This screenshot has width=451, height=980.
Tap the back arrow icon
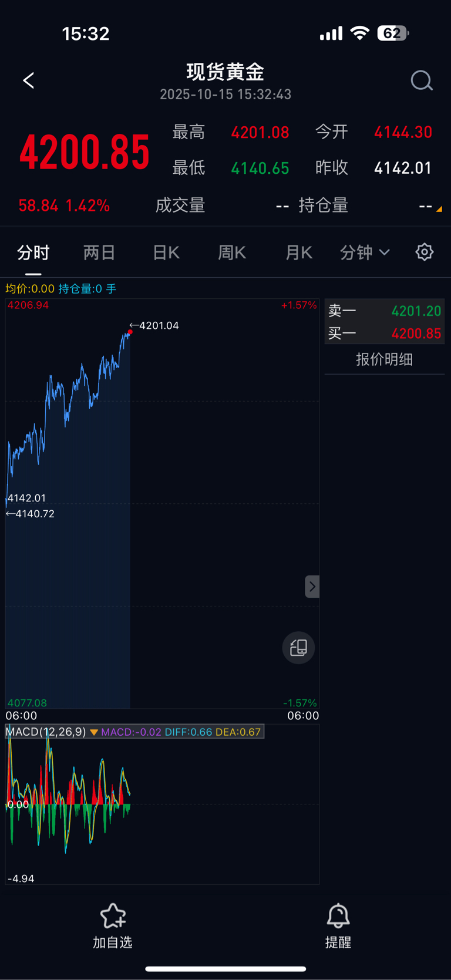click(28, 80)
